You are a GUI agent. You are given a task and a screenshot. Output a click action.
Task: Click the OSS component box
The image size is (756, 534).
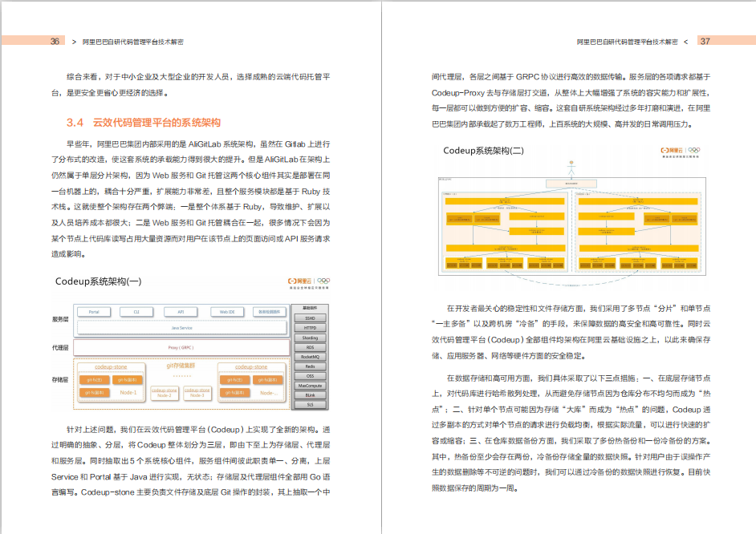point(310,376)
